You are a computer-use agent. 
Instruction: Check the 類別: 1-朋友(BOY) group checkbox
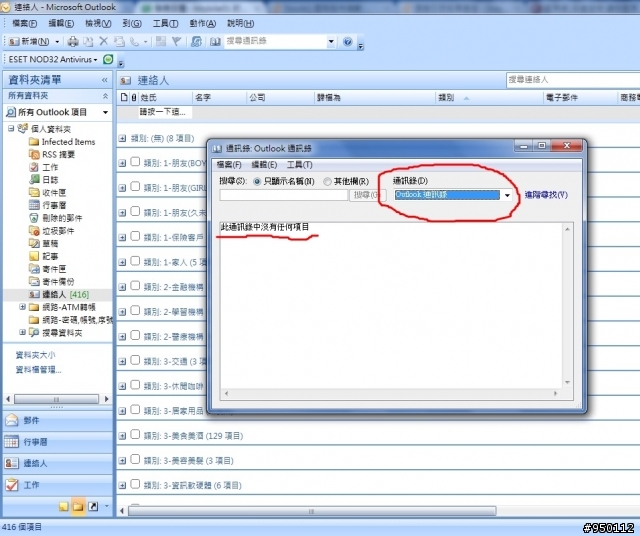pyautogui.click(x=135, y=162)
